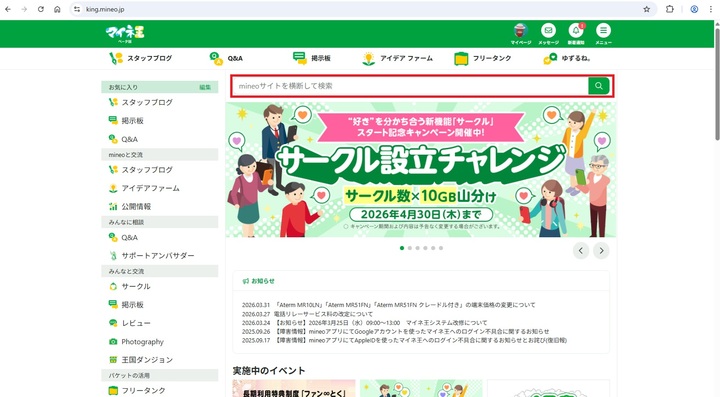This screenshot has width=720, height=397.
Task: Open the 新着通知 bell icon
Action: [x=576, y=31]
